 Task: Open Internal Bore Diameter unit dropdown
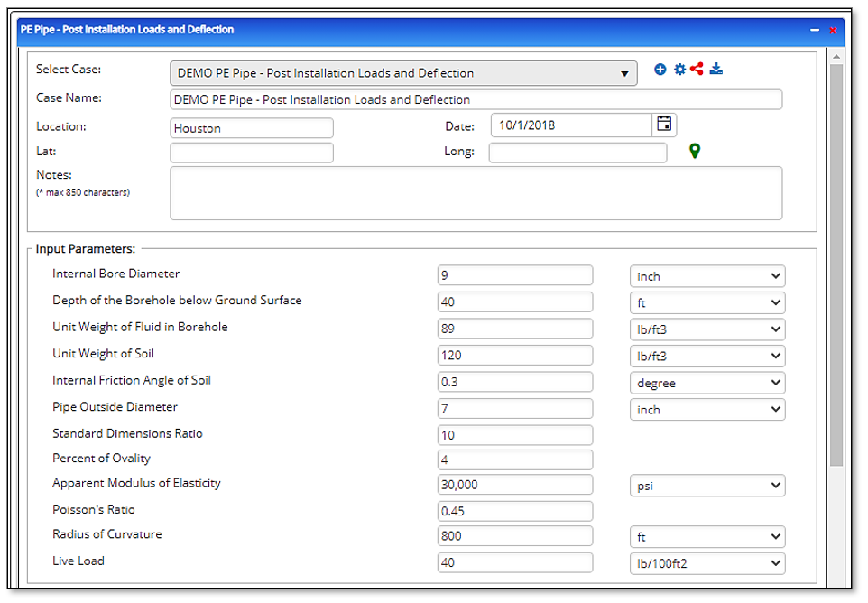click(x=706, y=276)
